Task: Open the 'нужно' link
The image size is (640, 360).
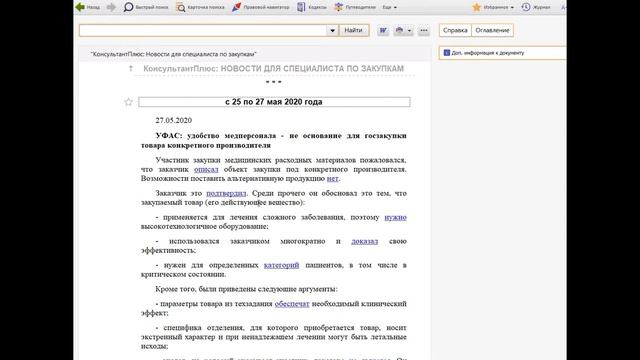Action: (x=396, y=217)
